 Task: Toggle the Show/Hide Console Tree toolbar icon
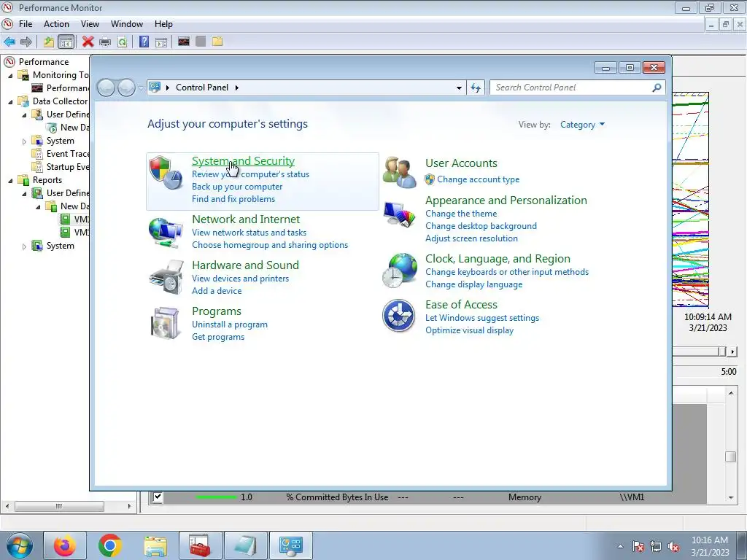click(x=66, y=42)
